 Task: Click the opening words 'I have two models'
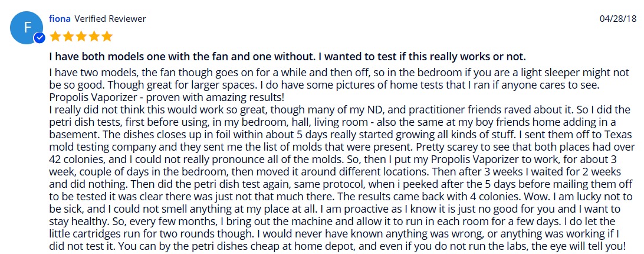coord(84,73)
